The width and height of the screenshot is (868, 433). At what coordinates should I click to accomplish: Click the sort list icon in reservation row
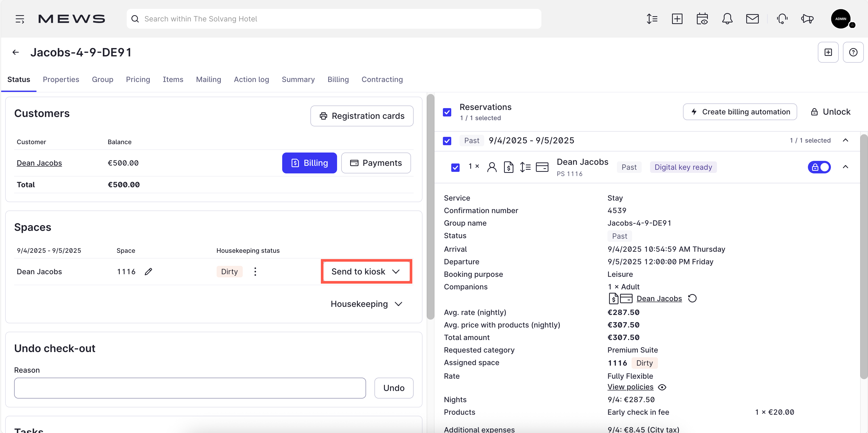pos(525,167)
